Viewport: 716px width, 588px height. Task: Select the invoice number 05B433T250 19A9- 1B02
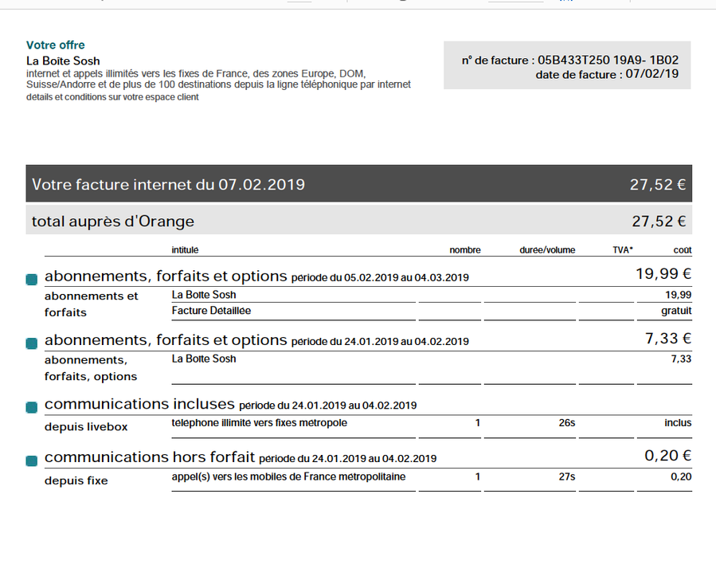tap(608, 60)
